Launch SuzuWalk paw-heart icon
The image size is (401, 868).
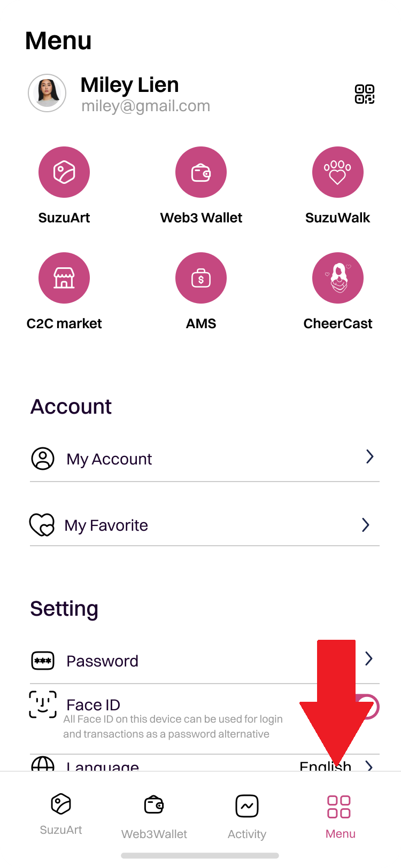(338, 172)
